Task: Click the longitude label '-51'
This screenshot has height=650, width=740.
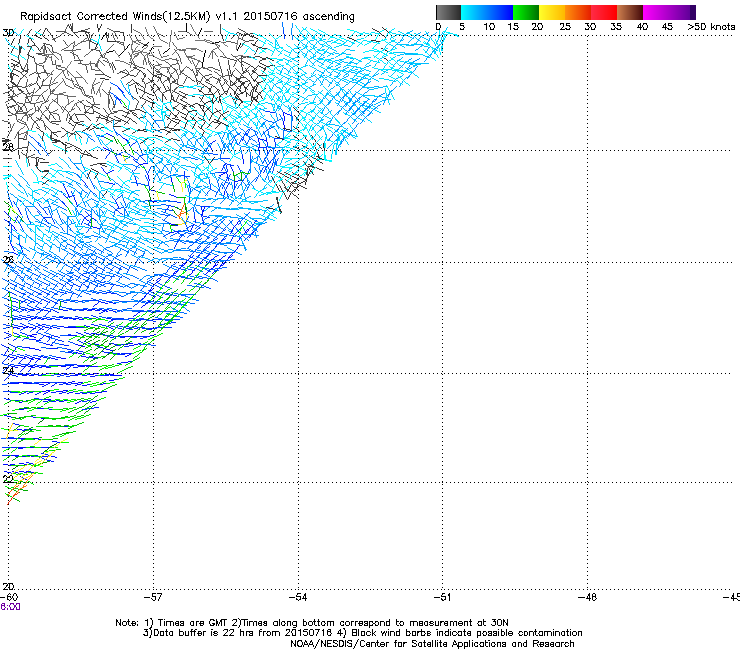Action: click(442, 597)
